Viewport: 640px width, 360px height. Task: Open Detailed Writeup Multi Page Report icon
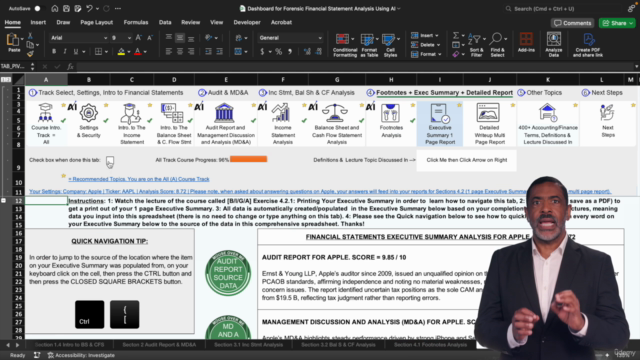[x=488, y=113]
